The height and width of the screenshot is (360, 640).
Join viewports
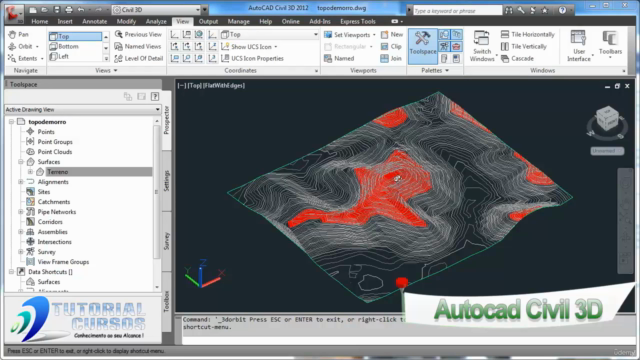click(391, 58)
